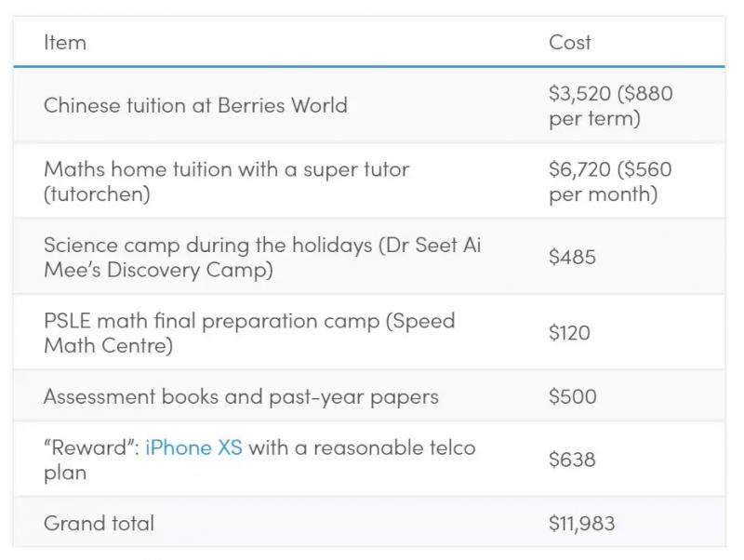Select the $11,983 grand total amount
The height and width of the screenshot is (560, 744).
[581, 523]
